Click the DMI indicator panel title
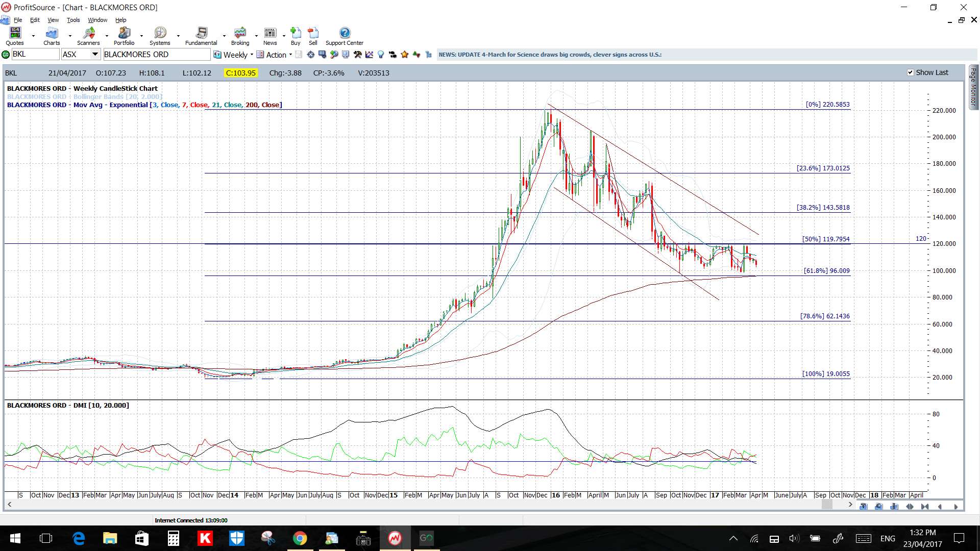 (x=68, y=405)
